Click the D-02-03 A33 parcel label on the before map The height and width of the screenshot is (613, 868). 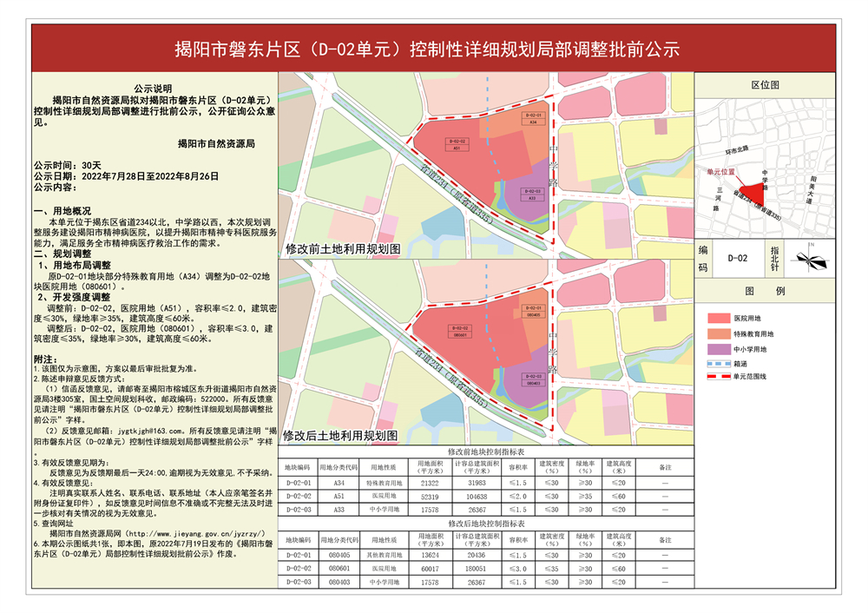[532, 194]
